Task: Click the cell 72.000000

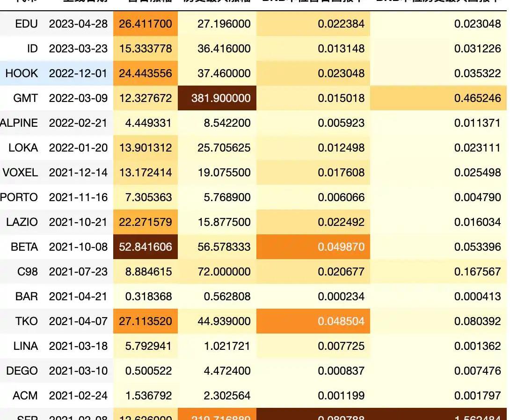Action: pyautogui.click(x=224, y=271)
